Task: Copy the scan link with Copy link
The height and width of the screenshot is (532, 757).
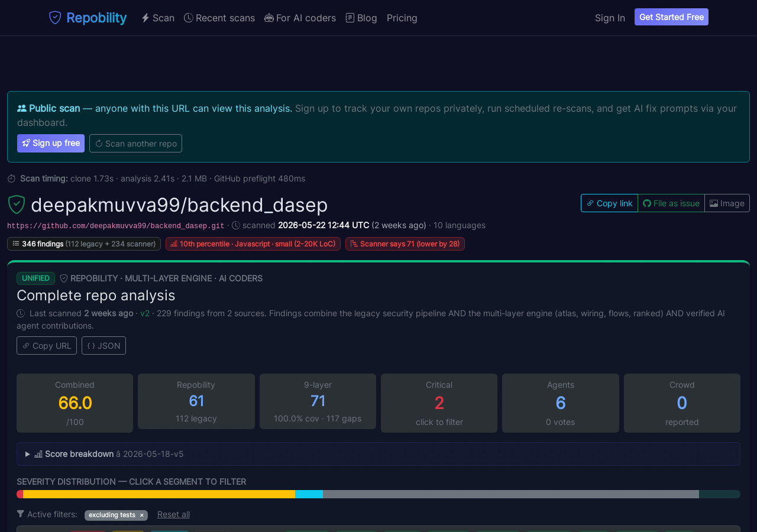Action: click(x=609, y=203)
